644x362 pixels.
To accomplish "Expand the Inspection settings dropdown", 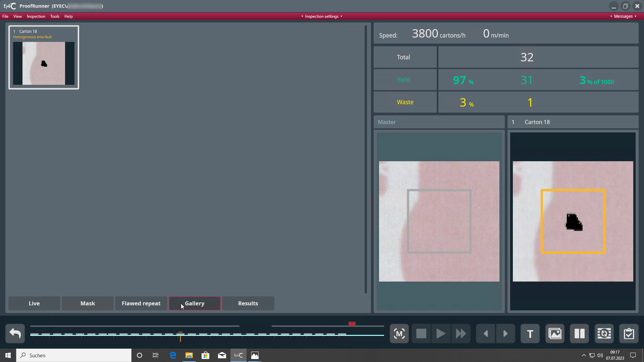I will point(322,16).
